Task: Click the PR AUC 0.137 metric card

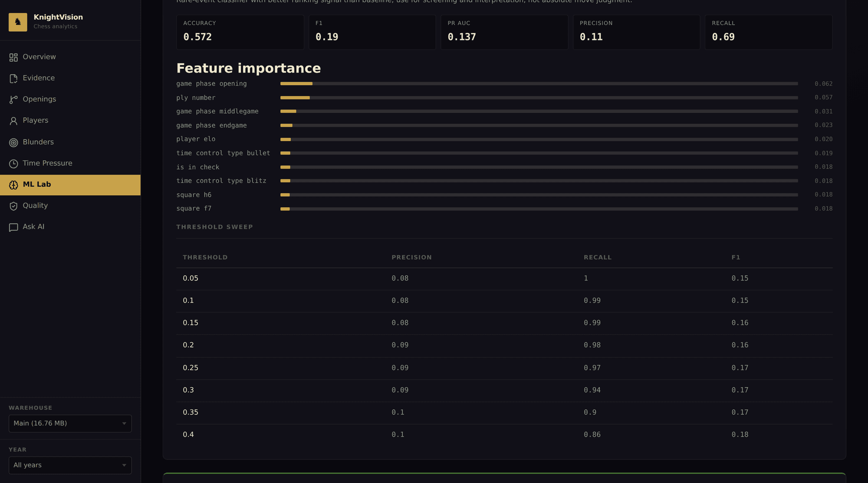Action: tap(504, 32)
